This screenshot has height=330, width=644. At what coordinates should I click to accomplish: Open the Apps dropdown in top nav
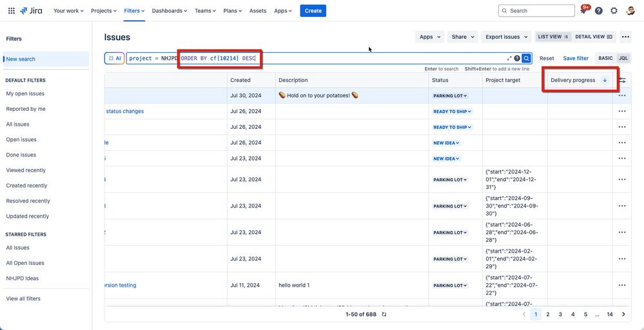pyautogui.click(x=283, y=11)
